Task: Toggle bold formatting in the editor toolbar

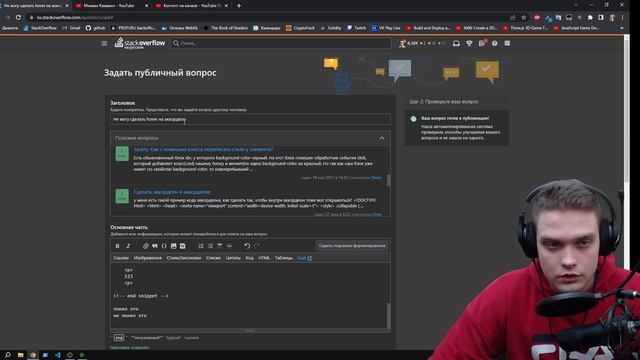Action: point(118,246)
